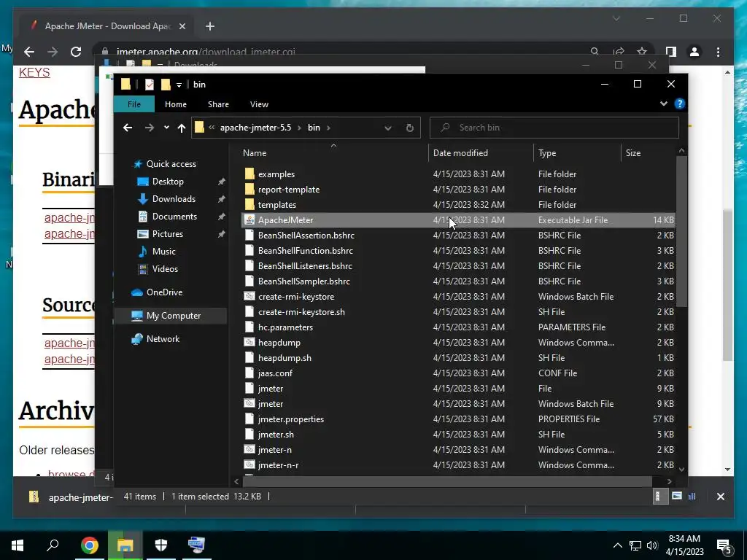Click the Properties quick access toolbar icon

point(149,85)
